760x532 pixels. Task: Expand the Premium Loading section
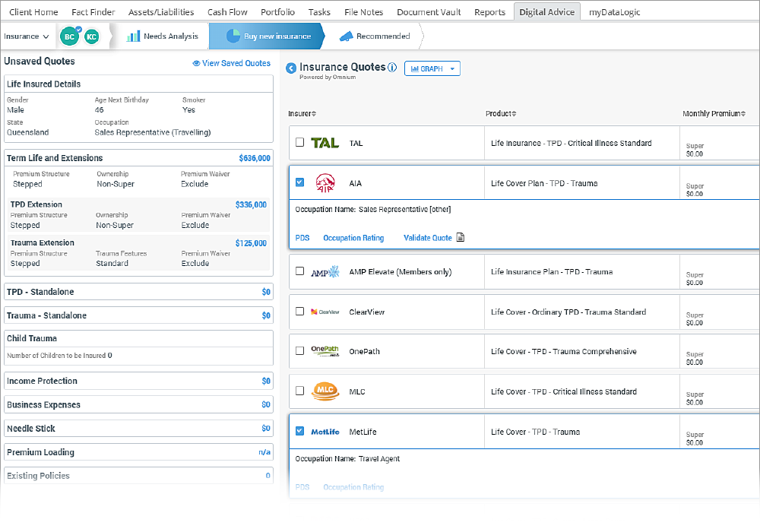coord(138,452)
